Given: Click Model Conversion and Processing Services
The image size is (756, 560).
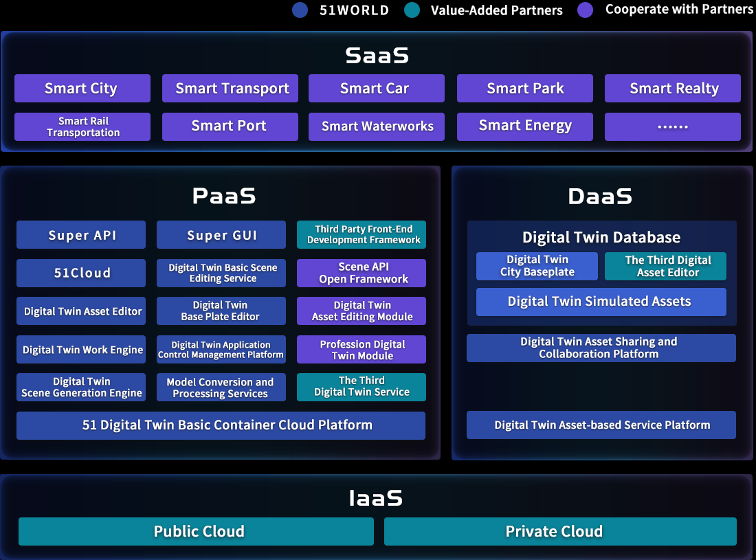Looking at the screenshot, I should click(x=221, y=388).
